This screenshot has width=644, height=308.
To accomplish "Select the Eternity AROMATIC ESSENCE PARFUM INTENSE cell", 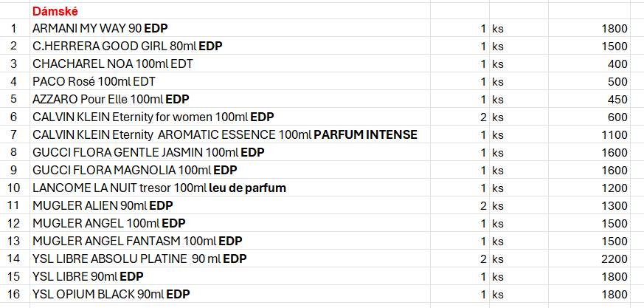I will pos(230,134).
